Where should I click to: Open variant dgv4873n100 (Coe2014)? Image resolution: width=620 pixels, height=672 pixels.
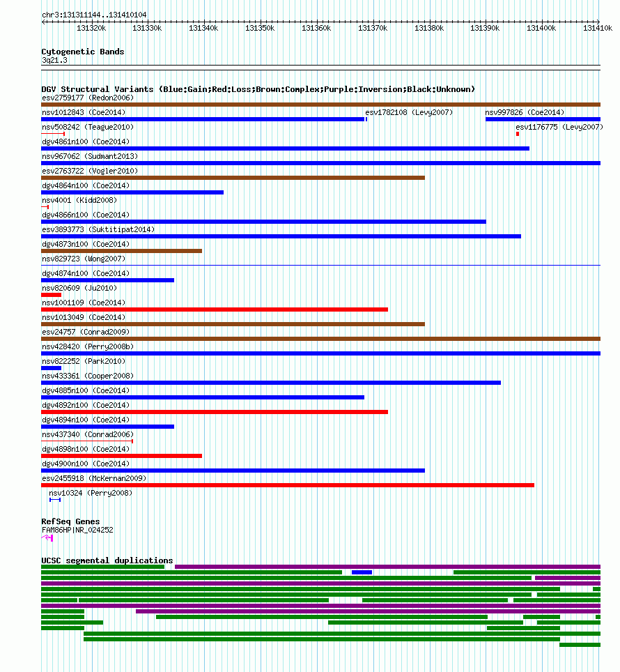coord(86,244)
